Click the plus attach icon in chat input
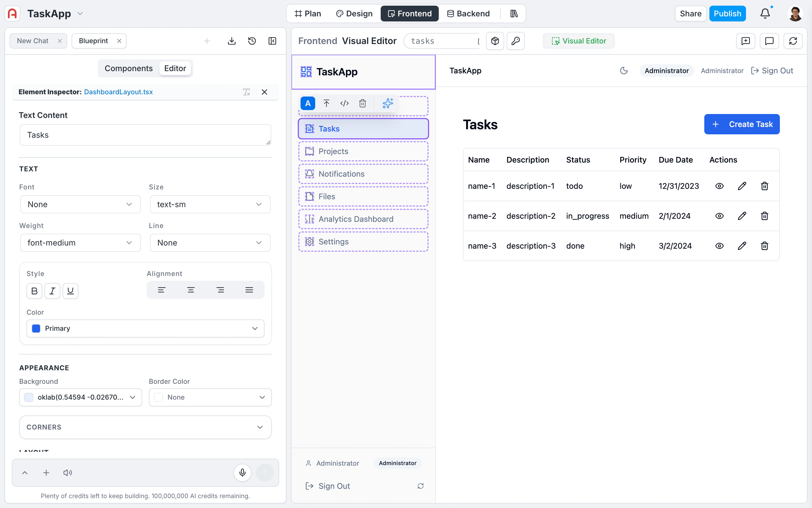The height and width of the screenshot is (508, 812). point(46,473)
